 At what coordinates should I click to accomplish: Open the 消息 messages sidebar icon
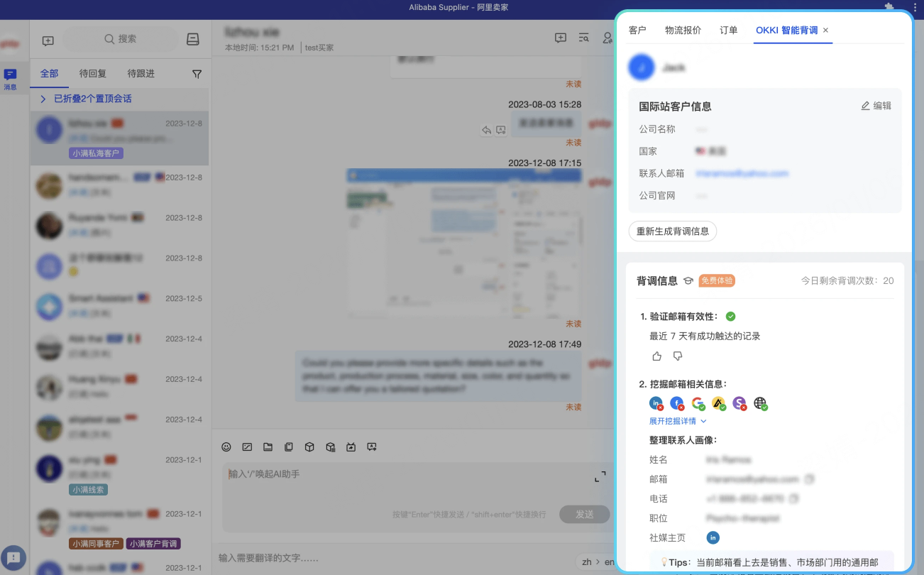pyautogui.click(x=11, y=78)
